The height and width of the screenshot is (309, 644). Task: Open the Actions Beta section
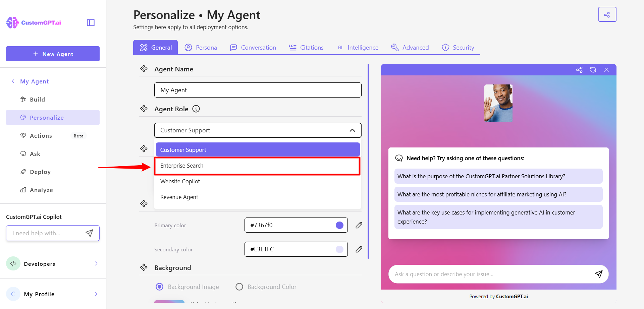pos(53,136)
